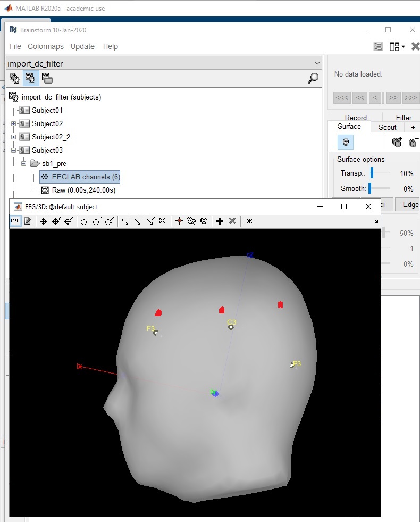
Task: Switch to the Scout tab
Action: point(388,127)
